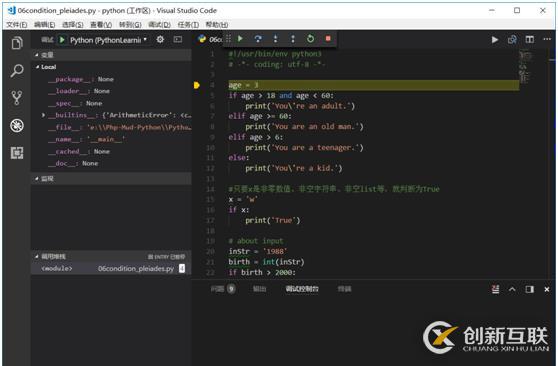558x366 pixels.
Task: Open the Go menu
Action: 130,25
